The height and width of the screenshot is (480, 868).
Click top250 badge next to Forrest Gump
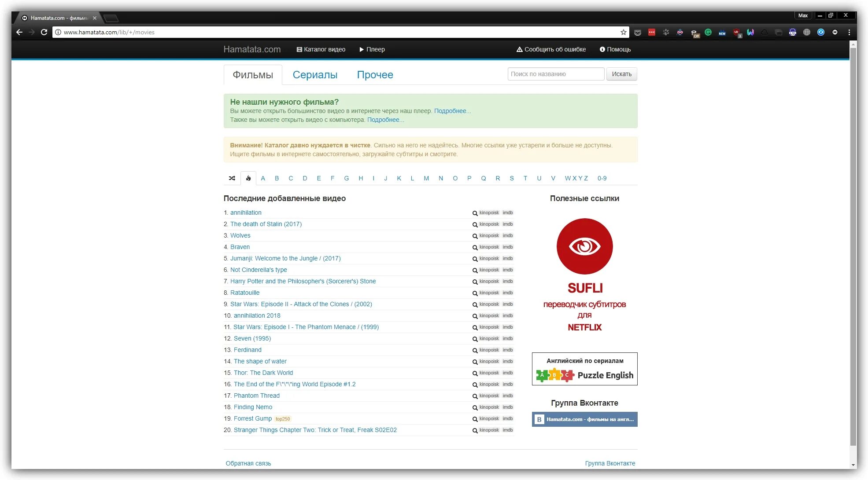(x=283, y=419)
